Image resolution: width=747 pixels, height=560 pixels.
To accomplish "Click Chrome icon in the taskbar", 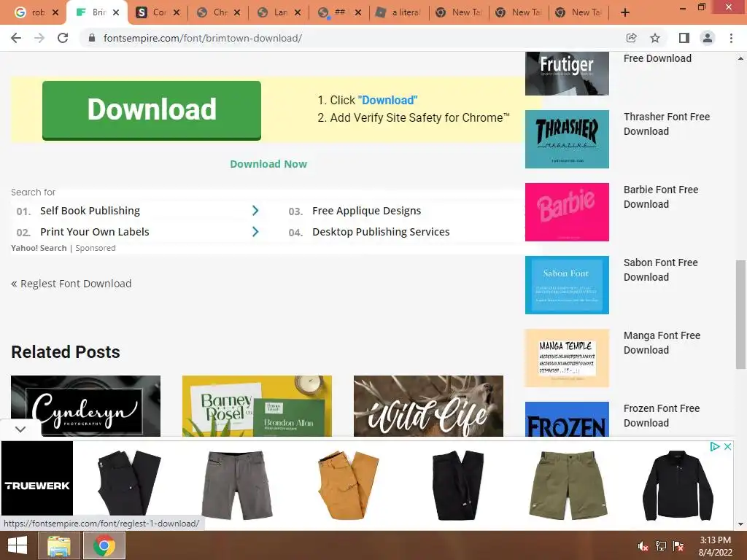I will [x=104, y=545].
